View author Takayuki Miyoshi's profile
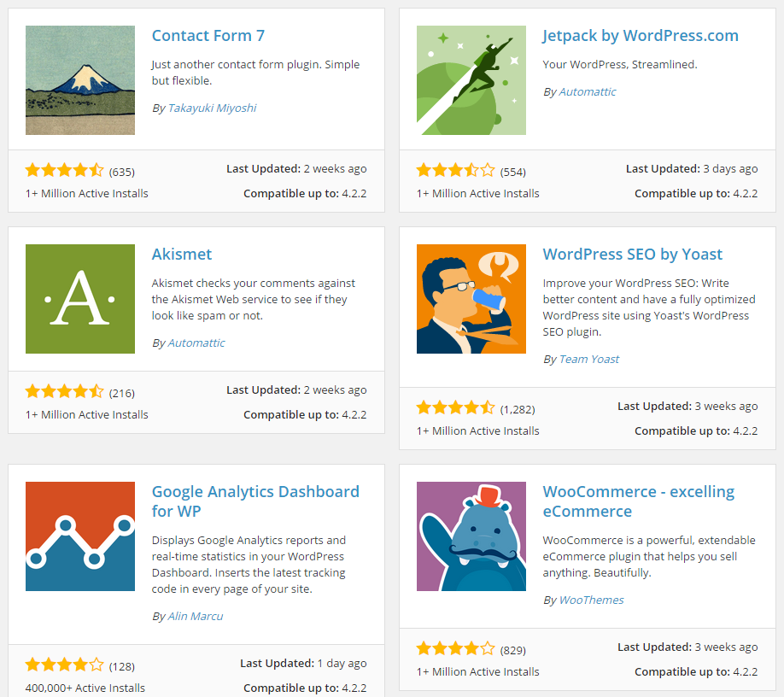Viewport: 784px width, 697px height. (x=212, y=108)
